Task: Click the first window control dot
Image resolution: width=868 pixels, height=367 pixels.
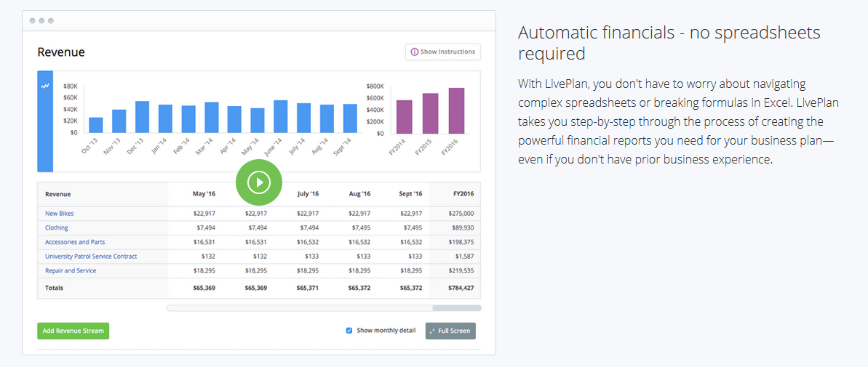Action: (x=33, y=21)
